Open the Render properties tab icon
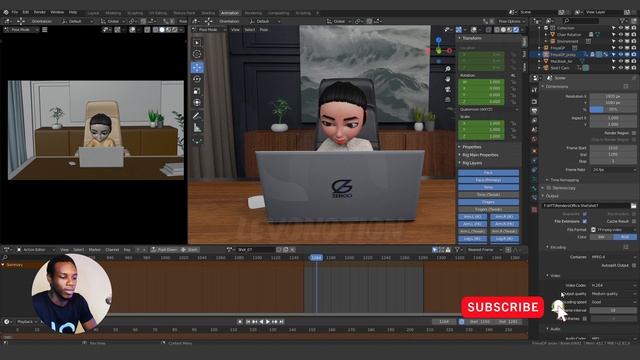Image resolution: width=640 pixels, height=360 pixels. tap(534, 101)
